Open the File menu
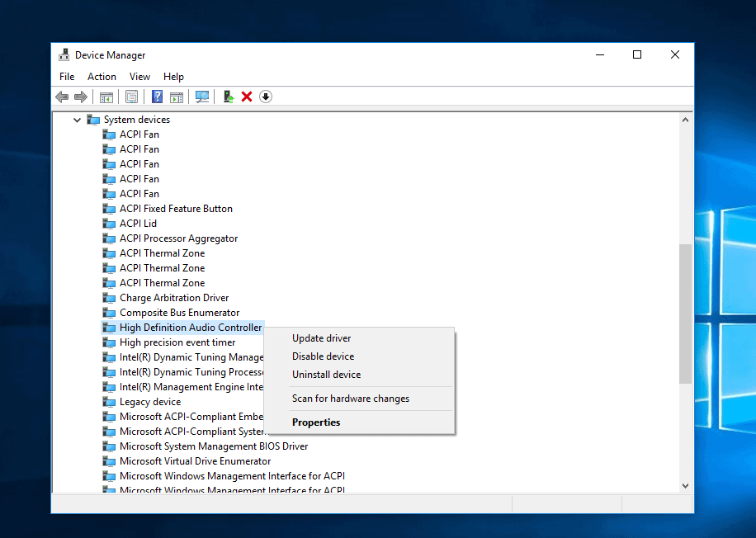This screenshot has height=538, width=756. 66,76
